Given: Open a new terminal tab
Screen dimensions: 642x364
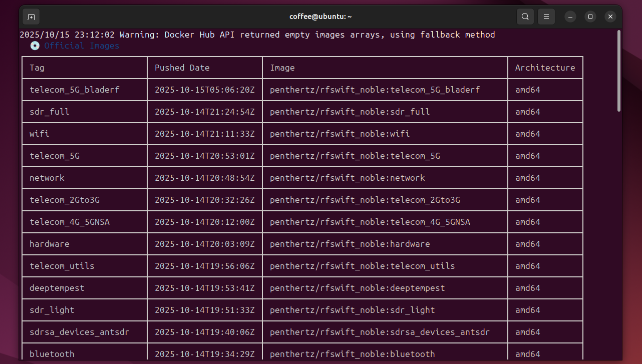Looking at the screenshot, I should [x=31, y=16].
